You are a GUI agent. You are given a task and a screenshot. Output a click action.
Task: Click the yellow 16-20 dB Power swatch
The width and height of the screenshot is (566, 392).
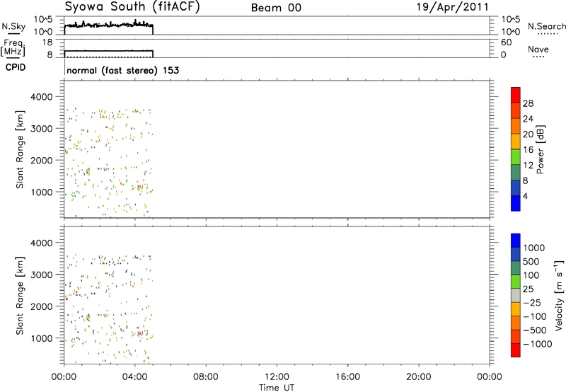click(516, 141)
